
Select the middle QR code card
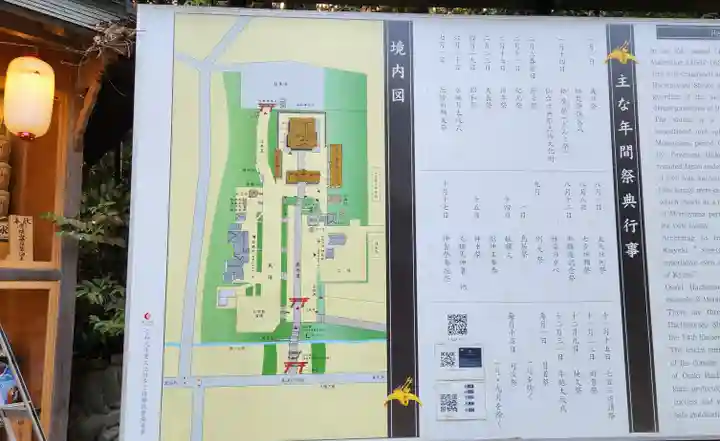458,359
